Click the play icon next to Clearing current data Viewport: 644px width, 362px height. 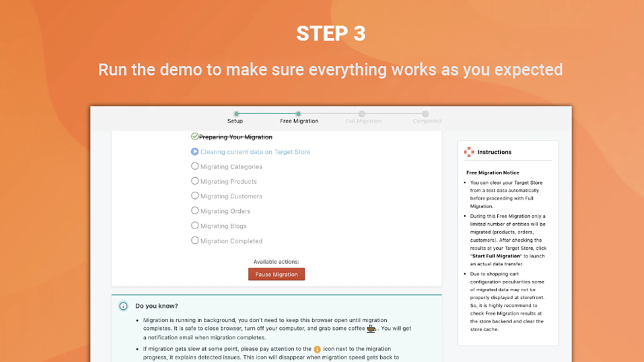(x=195, y=152)
